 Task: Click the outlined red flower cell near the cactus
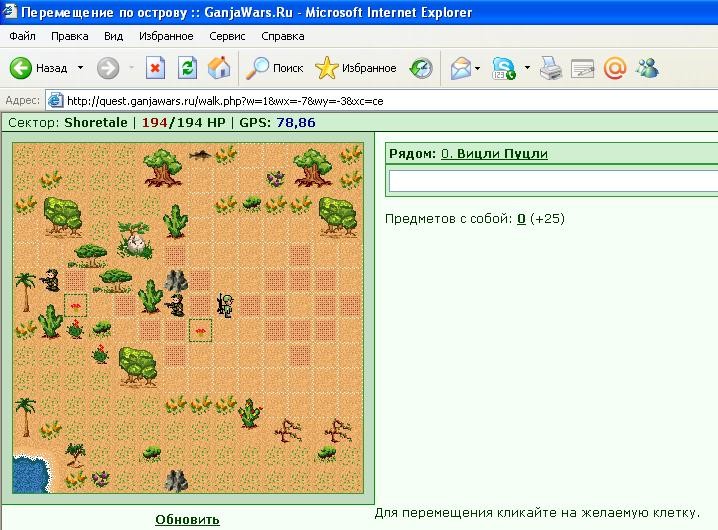click(x=76, y=306)
